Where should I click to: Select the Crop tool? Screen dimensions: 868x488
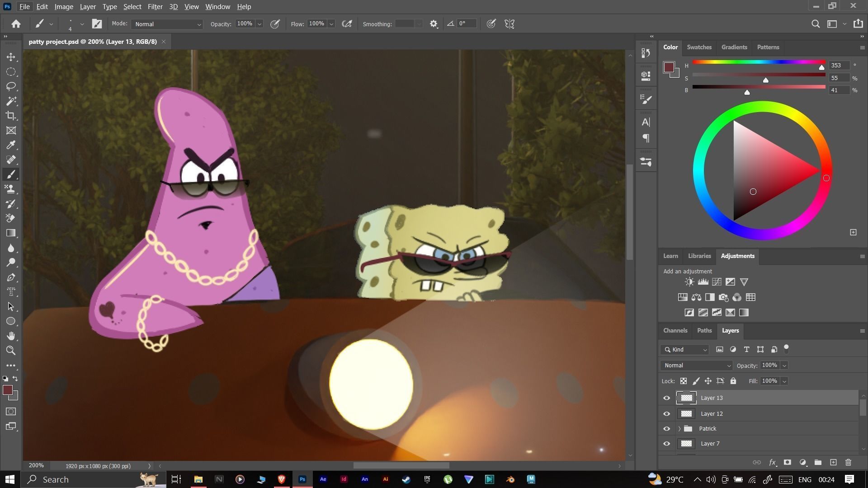(x=11, y=116)
